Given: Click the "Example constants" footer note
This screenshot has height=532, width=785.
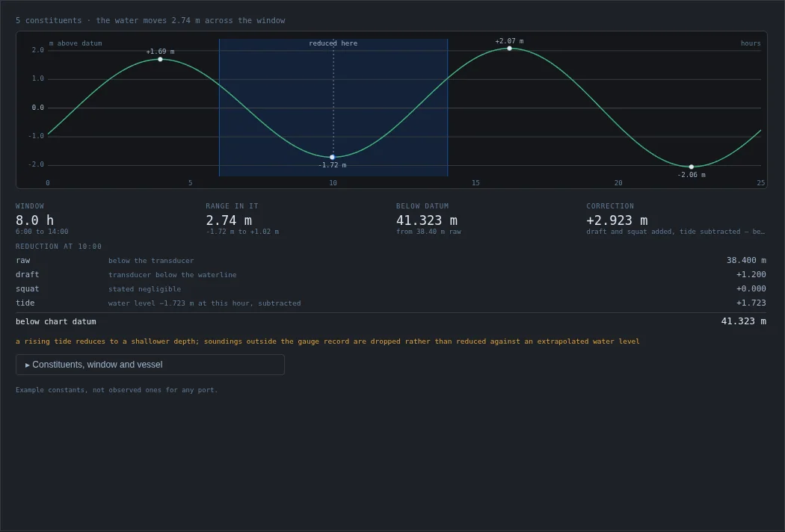Looking at the screenshot, I should click(x=117, y=390).
